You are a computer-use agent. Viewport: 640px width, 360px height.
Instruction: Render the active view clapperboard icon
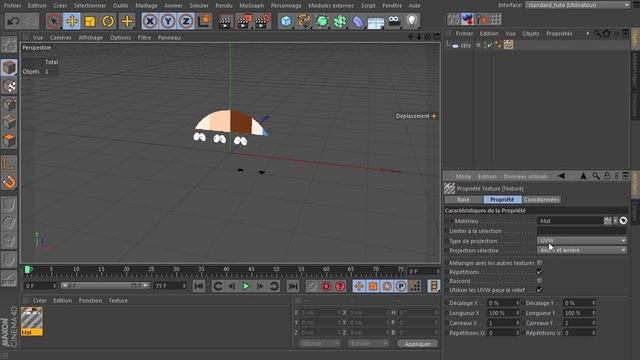[224, 21]
